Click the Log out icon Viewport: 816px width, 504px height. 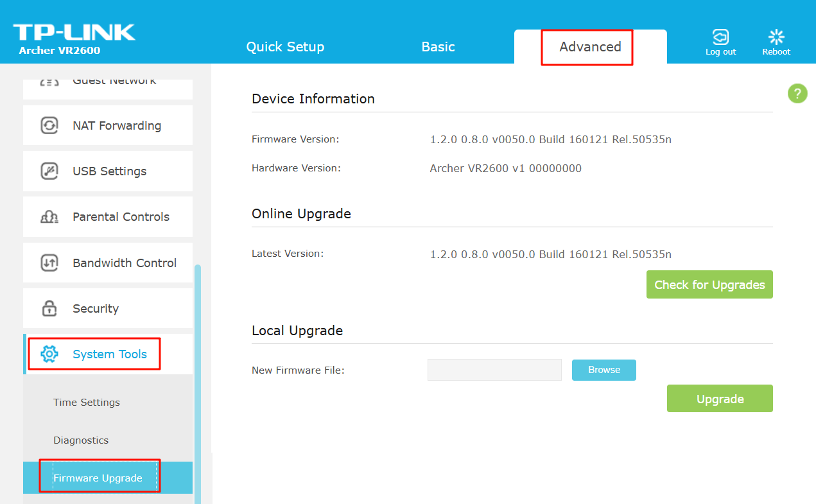[720, 37]
